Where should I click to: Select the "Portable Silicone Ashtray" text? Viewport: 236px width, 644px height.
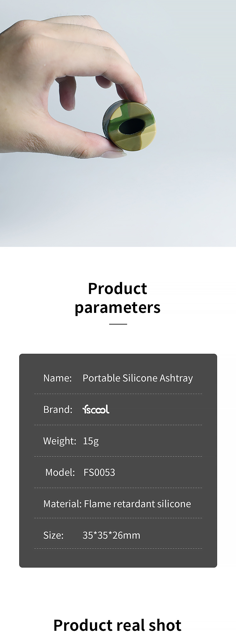coord(138,378)
